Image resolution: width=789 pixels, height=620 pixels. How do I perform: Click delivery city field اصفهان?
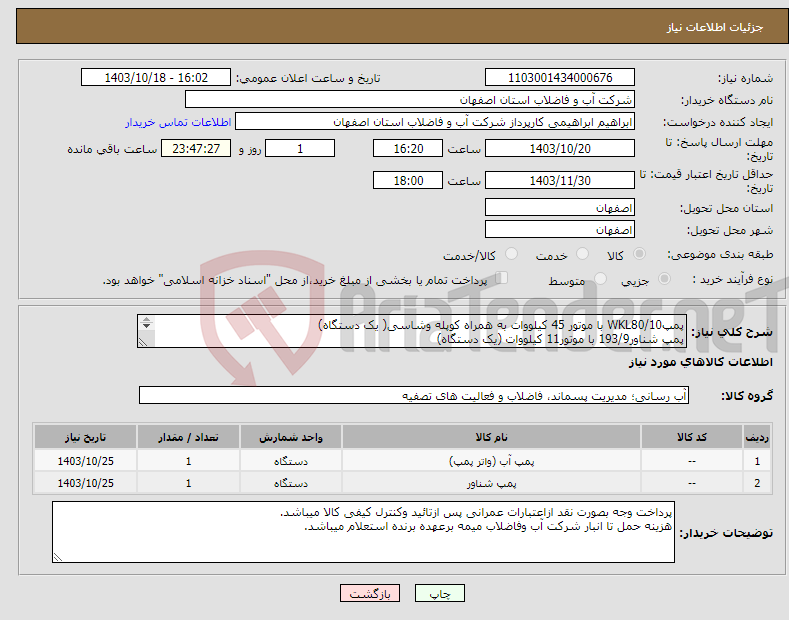(x=560, y=229)
